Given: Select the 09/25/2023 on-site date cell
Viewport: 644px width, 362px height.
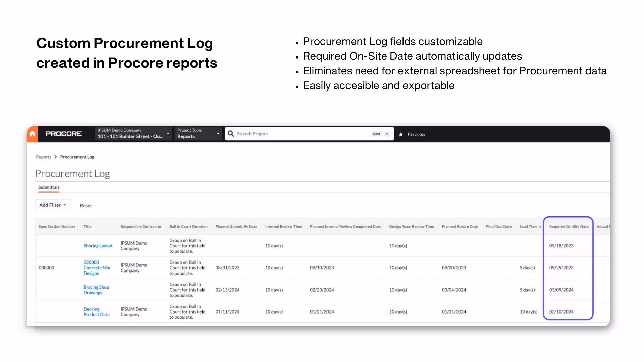Looking at the screenshot, I should 561,268.
